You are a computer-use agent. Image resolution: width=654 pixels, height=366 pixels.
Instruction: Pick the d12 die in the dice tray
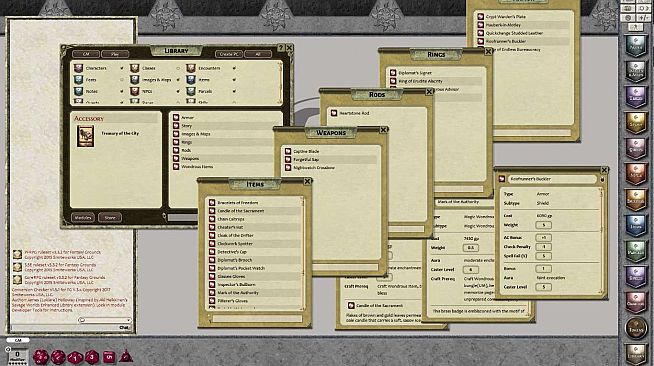(58, 357)
